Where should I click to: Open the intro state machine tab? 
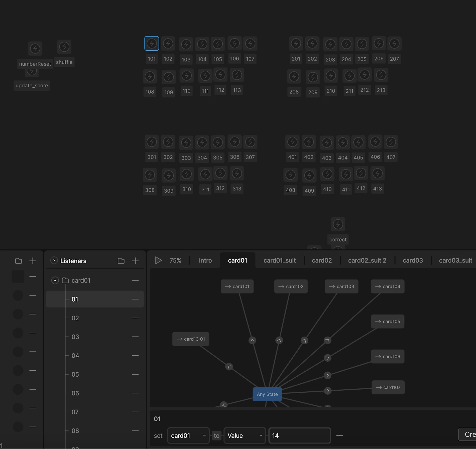tap(205, 260)
